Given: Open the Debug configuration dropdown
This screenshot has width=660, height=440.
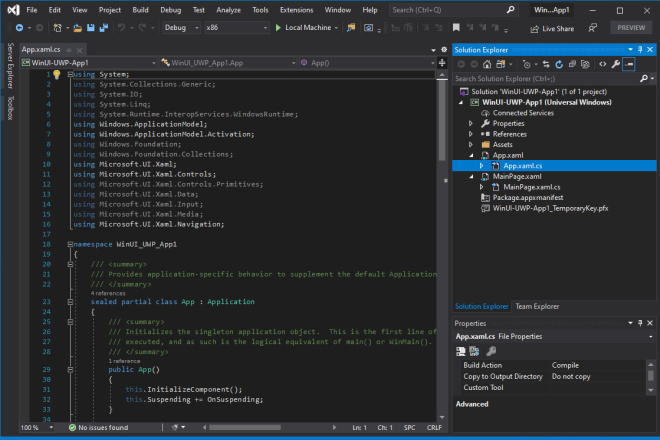Looking at the screenshot, I should (181, 28).
